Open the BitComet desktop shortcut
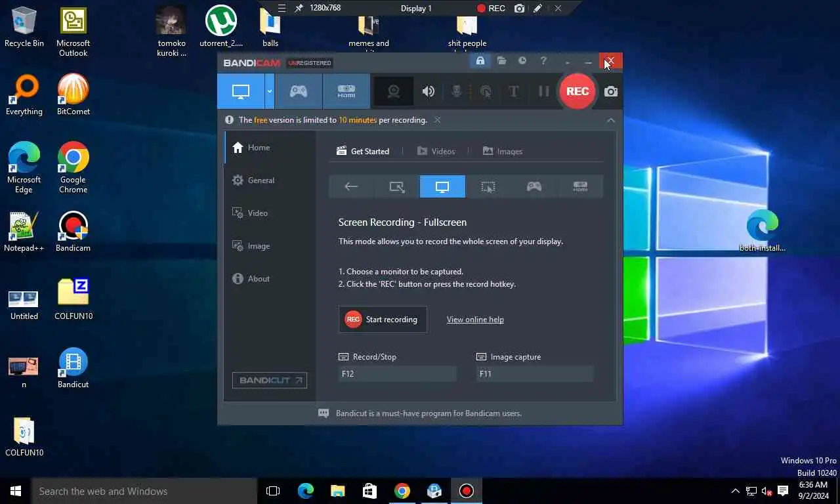Viewport: 840px width, 504px height. coord(73,95)
